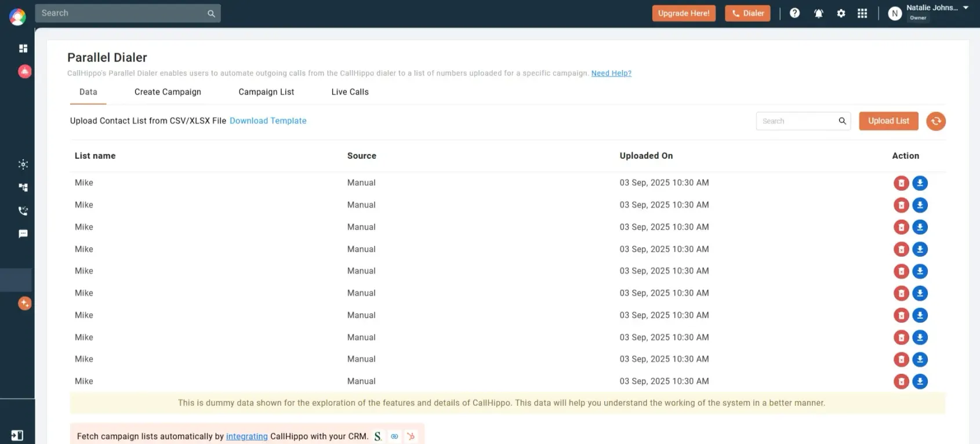The width and height of the screenshot is (980, 444).
Task: Click the orange sparkle AI icon in sidebar
Action: click(x=24, y=303)
